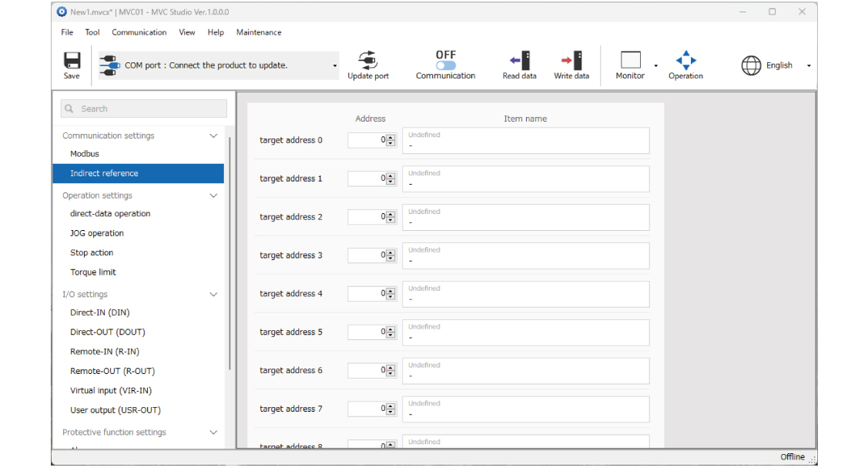The image size is (868, 474).
Task: Click the sidebar vertical scrollbar
Action: point(230,253)
